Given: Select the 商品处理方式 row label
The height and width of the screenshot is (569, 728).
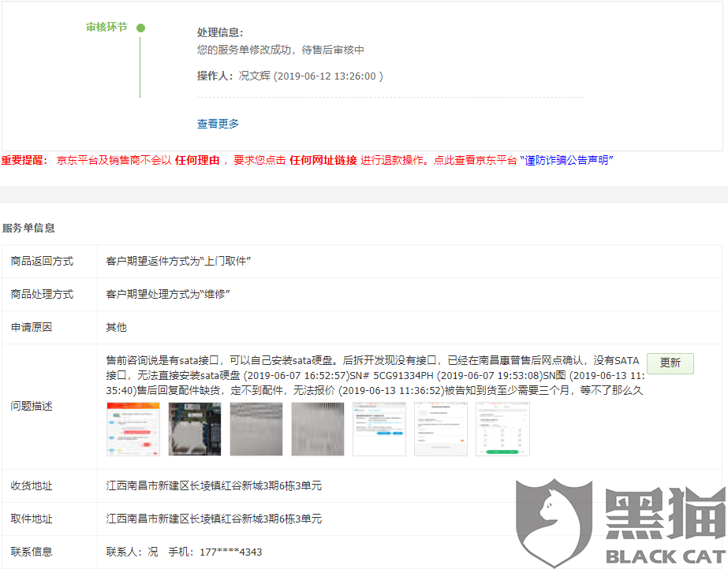Looking at the screenshot, I should pos(42,295).
